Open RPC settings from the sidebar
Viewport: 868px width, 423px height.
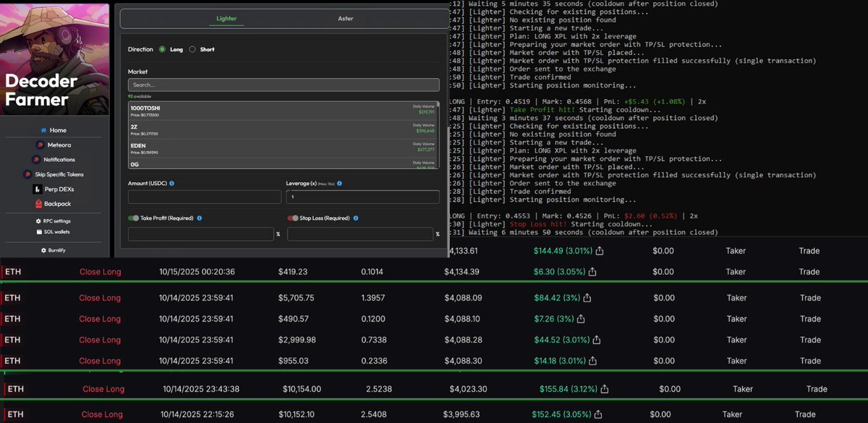point(54,221)
